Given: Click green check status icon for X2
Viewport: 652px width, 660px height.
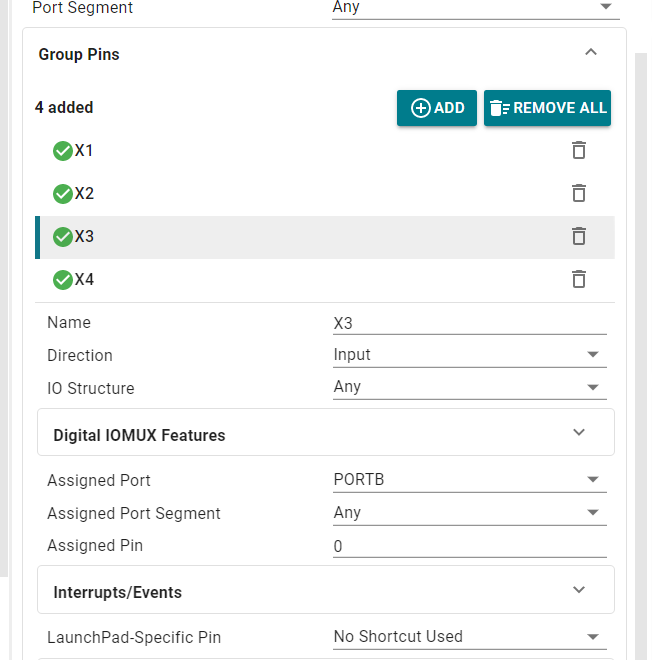Looking at the screenshot, I should click(63, 194).
